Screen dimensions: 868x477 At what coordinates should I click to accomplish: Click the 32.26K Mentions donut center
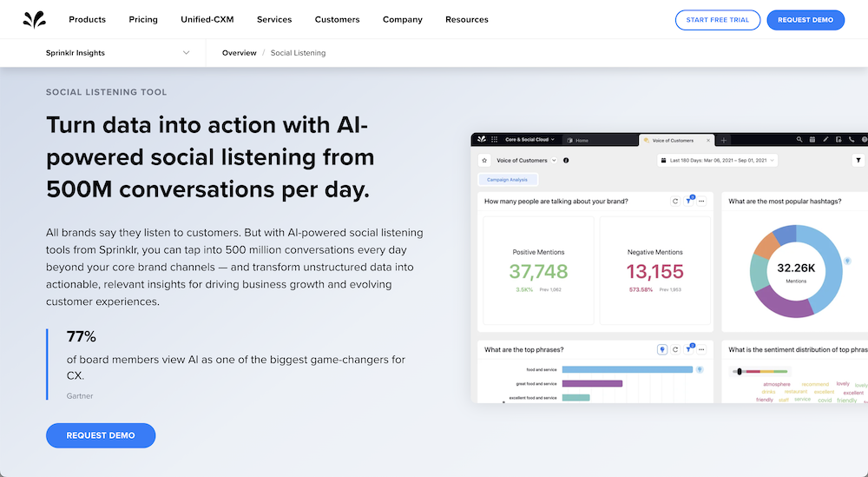click(x=796, y=271)
